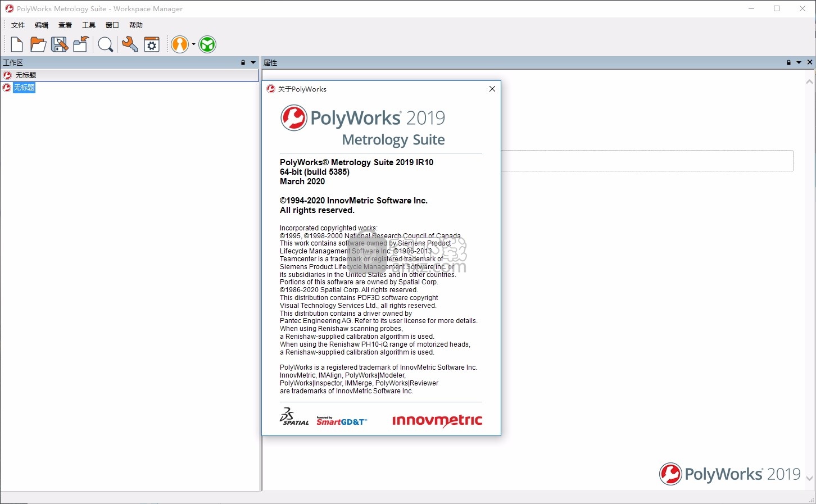Click the 属性 panel scroll-down arrow
This screenshot has width=816, height=504.
[x=810, y=479]
